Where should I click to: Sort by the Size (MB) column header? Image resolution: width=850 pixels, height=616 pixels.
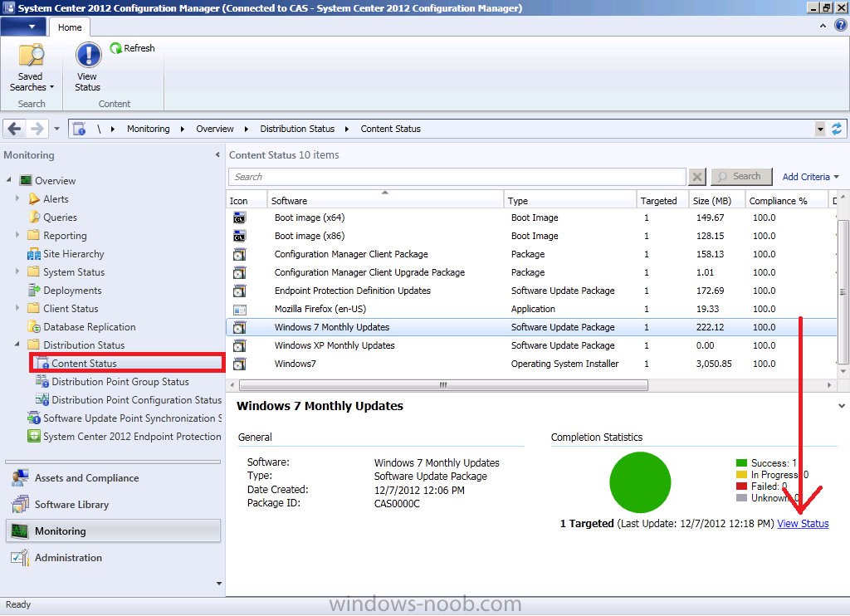pos(716,201)
